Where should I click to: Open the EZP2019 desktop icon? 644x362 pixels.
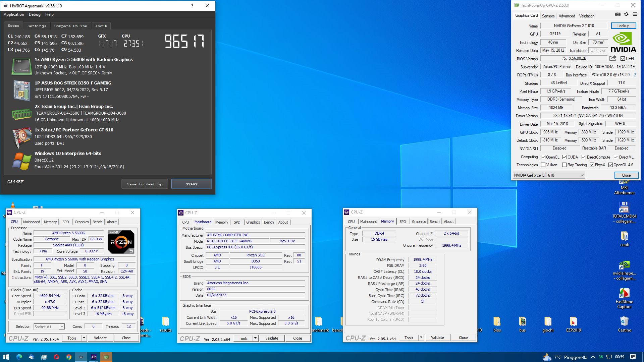click(573, 324)
